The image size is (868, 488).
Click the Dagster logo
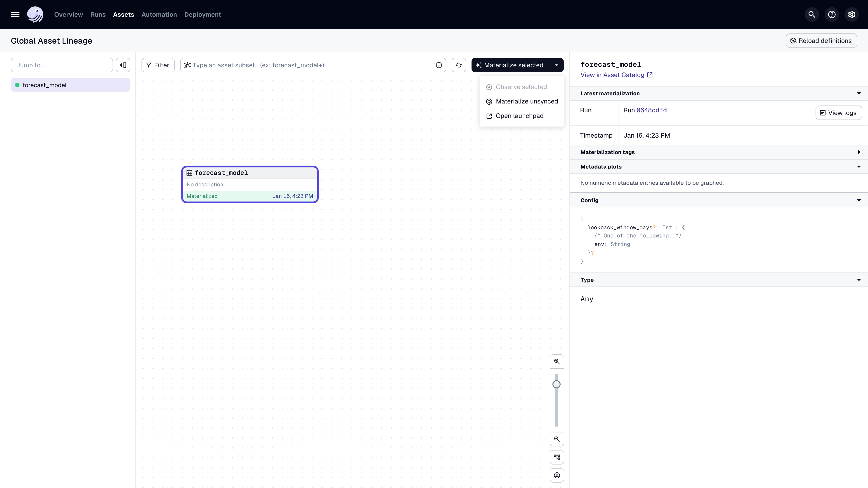[35, 14]
